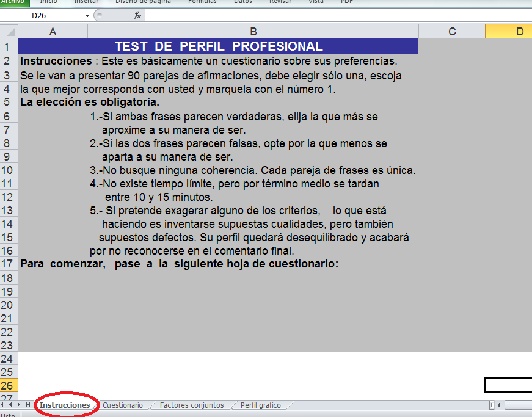Open the Revisar ribbon tab
532x417 pixels.
point(280,2)
